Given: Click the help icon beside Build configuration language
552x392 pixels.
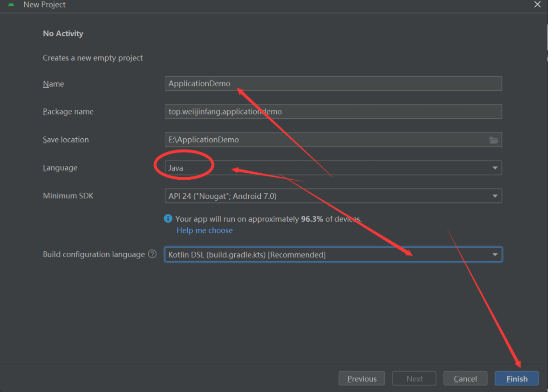Looking at the screenshot, I should [x=152, y=254].
